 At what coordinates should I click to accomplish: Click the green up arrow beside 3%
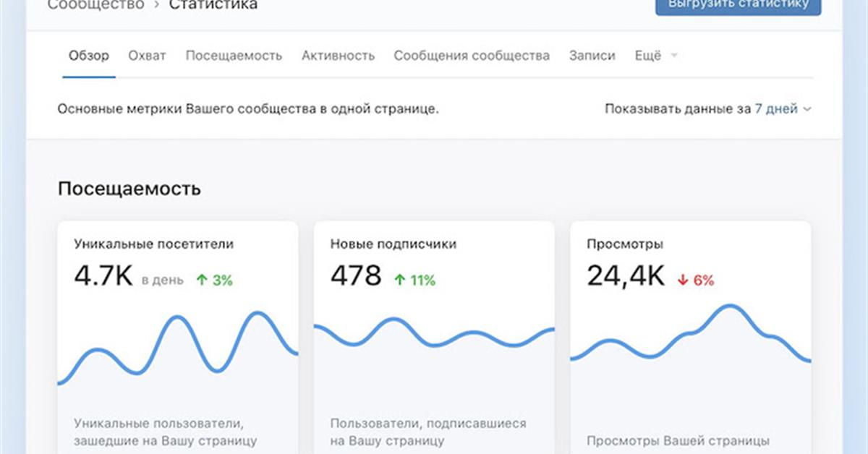[202, 280]
